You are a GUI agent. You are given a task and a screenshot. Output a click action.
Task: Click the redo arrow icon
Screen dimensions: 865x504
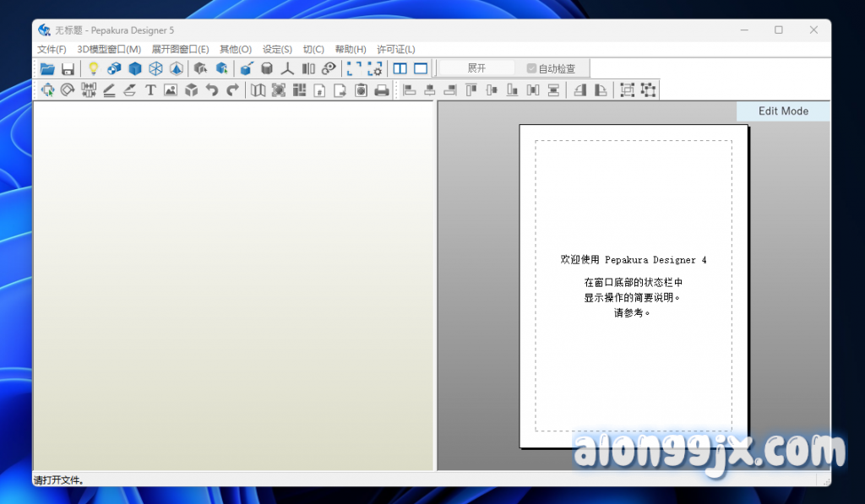(232, 90)
